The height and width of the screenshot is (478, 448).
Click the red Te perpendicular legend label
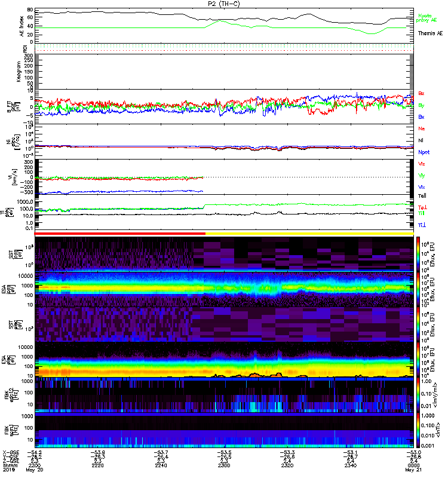pyautogui.click(x=422, y=207)
